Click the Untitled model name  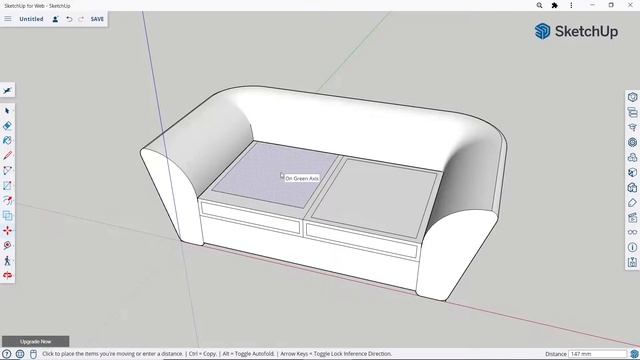tap(31, 19)
